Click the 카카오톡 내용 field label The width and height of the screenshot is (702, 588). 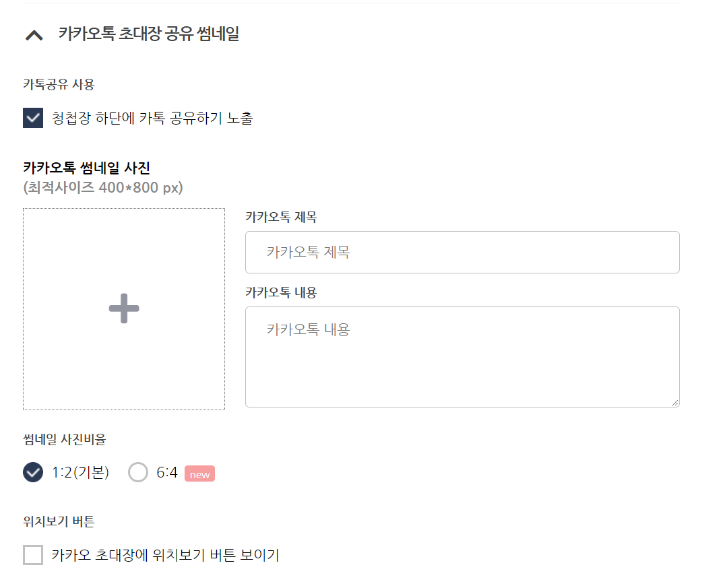click(281, 292)
